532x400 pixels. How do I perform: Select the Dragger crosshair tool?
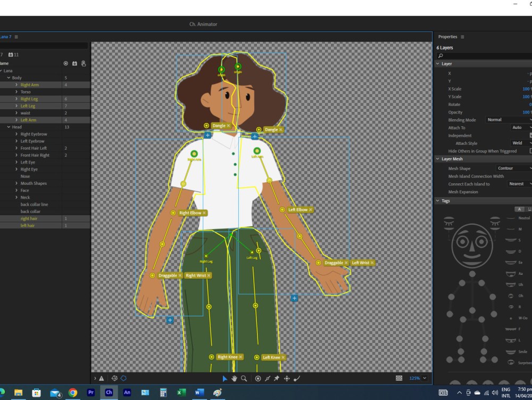[286, 378]
